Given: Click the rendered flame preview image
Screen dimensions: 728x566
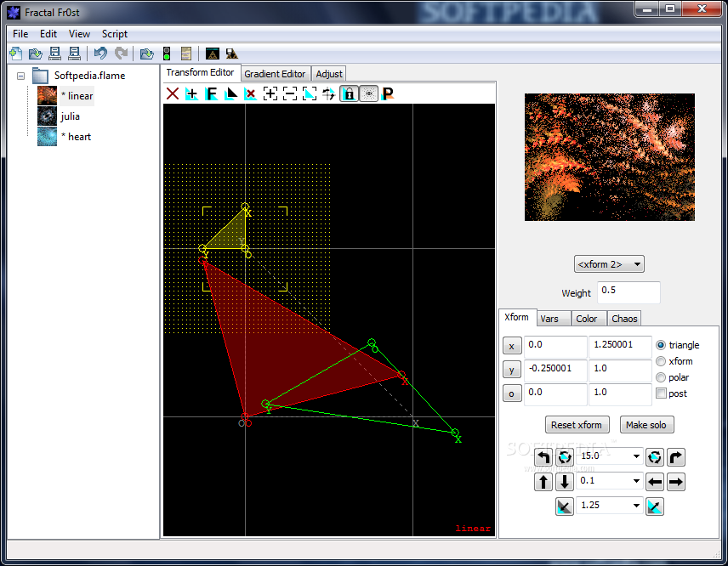Looking at the screenshot, I should [x=610, y=157].
